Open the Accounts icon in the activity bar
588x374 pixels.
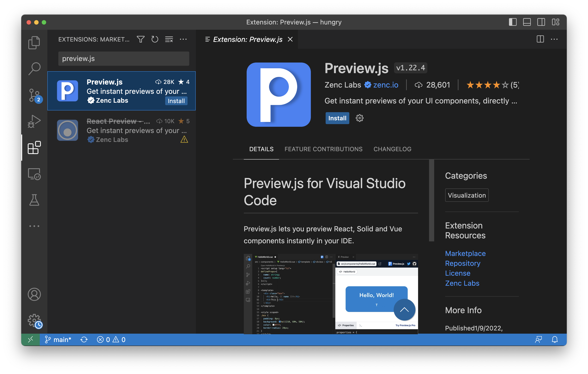click(x=34, y=295)
